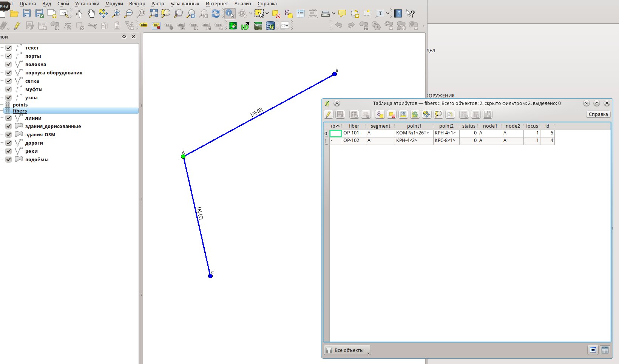Toggle visibility of the сетка layer
Viewport: 619px width, 364px height.
coord(9,81)
